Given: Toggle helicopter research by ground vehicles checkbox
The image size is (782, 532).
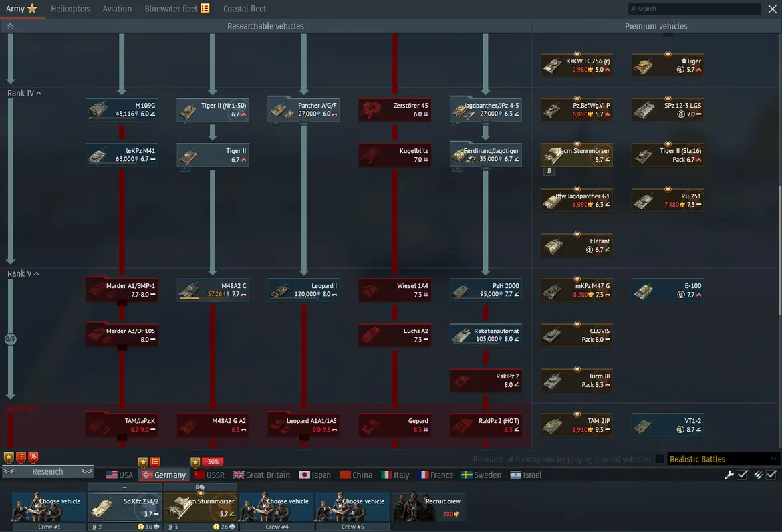Looking at the screenshot, I should click(x=660, y=459).
